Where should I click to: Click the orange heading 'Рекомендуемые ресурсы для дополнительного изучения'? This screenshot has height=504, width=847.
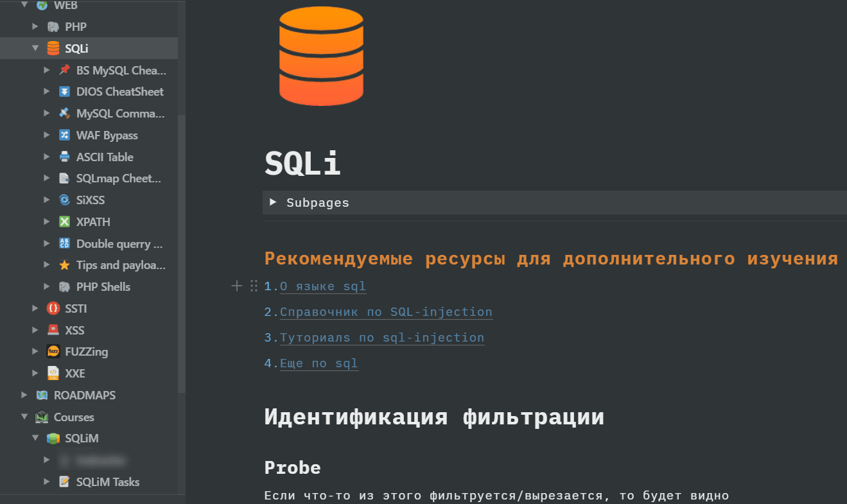(551, 259)
